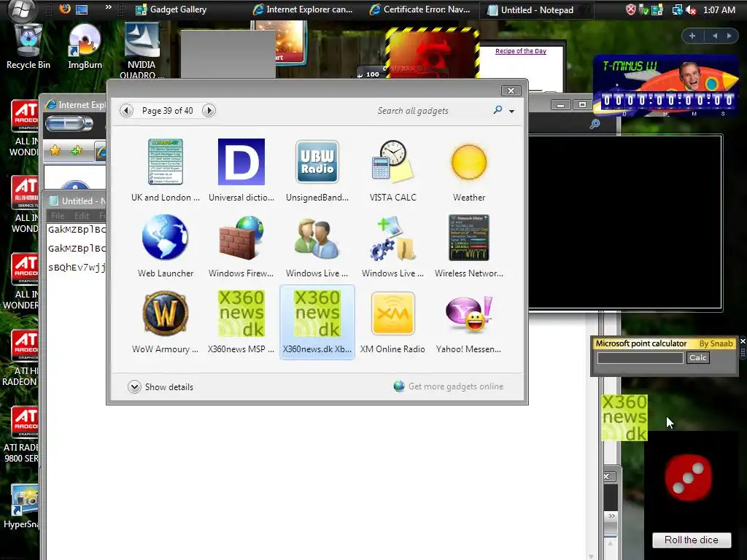Pick the Weather gadget sun icon
The width and height of the screenshot is (747, 560).
tap(469, 162)
